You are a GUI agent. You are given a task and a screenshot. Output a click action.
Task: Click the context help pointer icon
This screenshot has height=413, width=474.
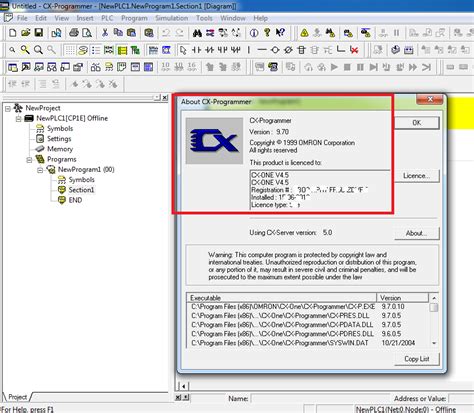[x=280, y=33]
